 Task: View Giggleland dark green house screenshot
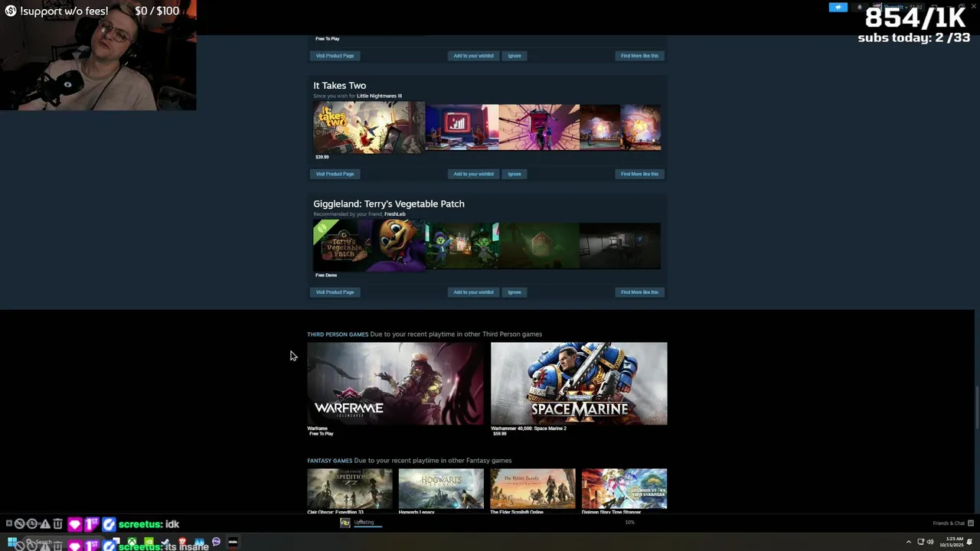pos(539,246)
